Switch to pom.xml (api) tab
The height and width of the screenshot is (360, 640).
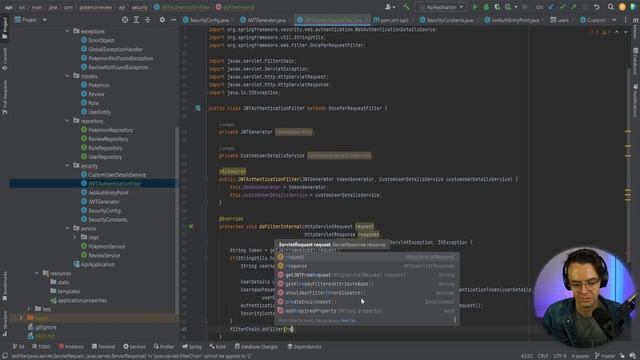(393, 20)
